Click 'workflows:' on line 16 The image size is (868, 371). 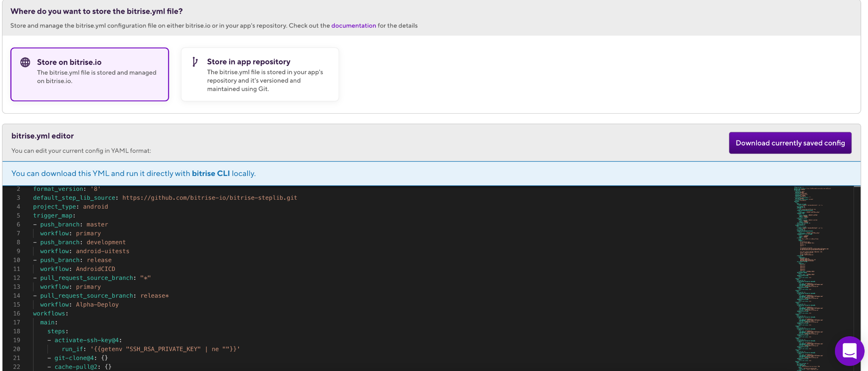51,313
